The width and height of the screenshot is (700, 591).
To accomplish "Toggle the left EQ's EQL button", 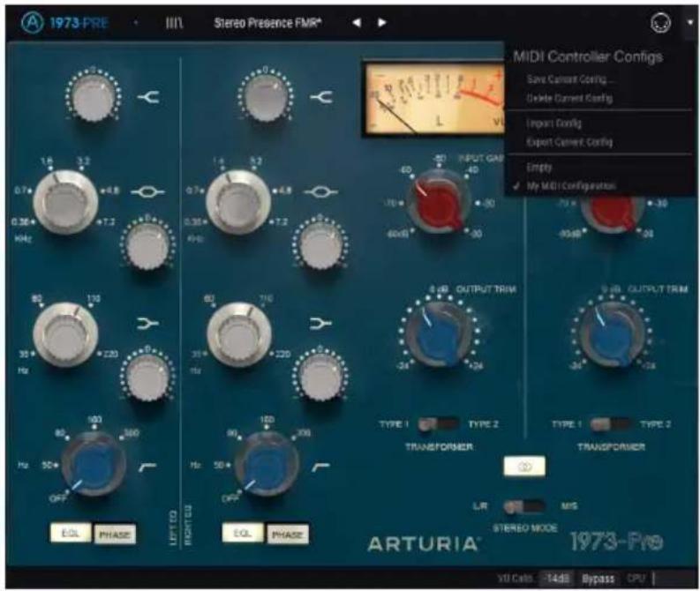I will [x=71, y=533].
